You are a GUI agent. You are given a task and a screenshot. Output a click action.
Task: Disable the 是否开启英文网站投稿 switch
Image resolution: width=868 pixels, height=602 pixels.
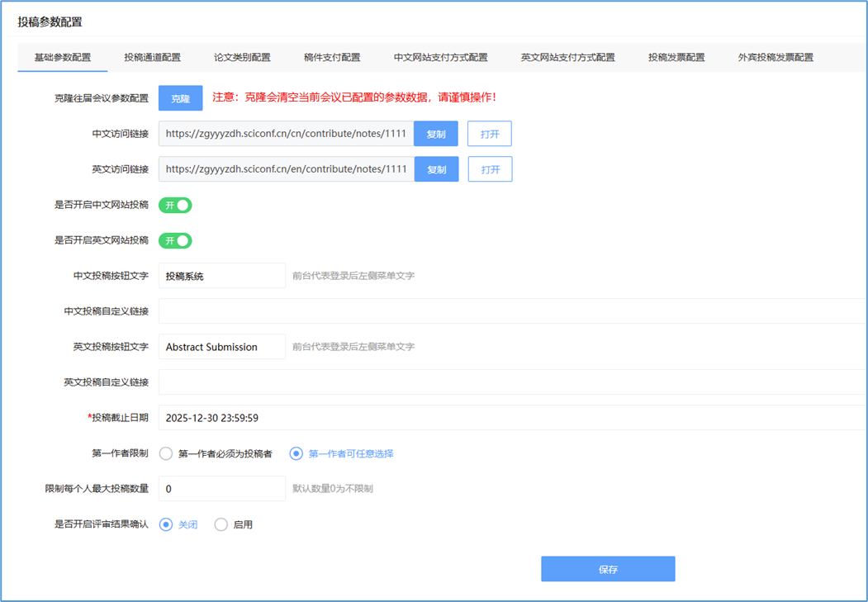tap(175, 240)
